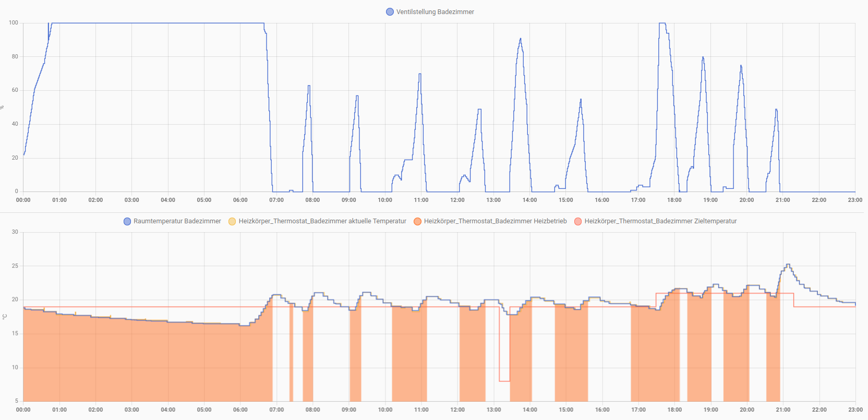This screenshot has width=868, height=420.
Task: Toggle the aktuelle Temperatur legend label
Action: (322, 221)
